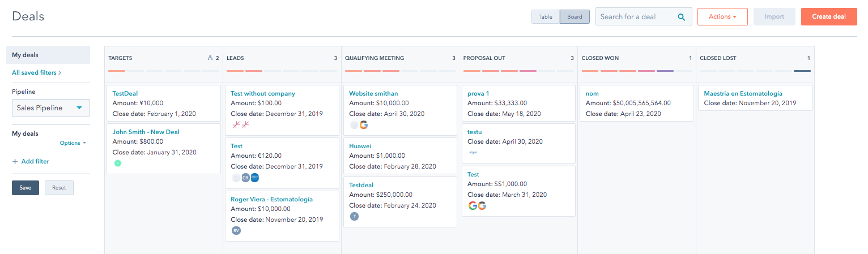Expand All saved filters
868x254 pixels.
(36, 72)
